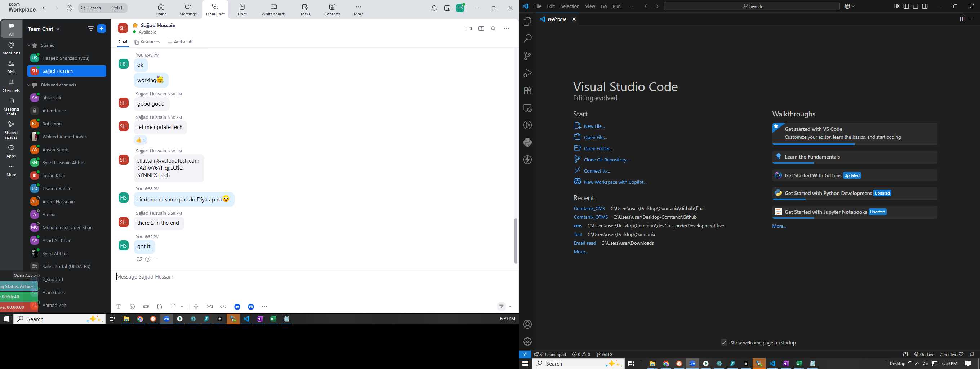Open VS Code Accounts icon
980x369 pixels.
tap(527, 324)
